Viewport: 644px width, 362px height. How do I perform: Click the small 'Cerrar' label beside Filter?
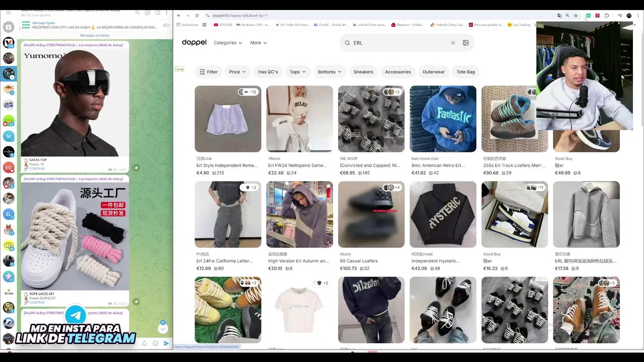[179, 69]
